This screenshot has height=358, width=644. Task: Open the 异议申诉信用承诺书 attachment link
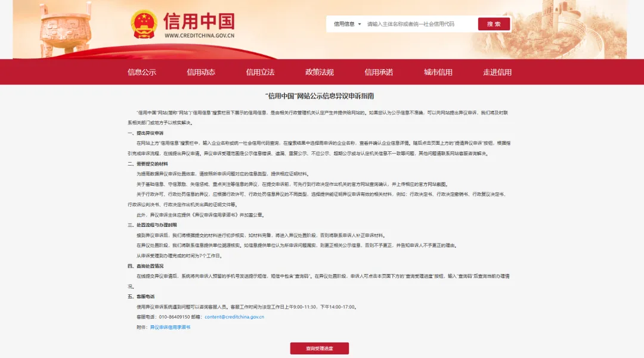170,327
